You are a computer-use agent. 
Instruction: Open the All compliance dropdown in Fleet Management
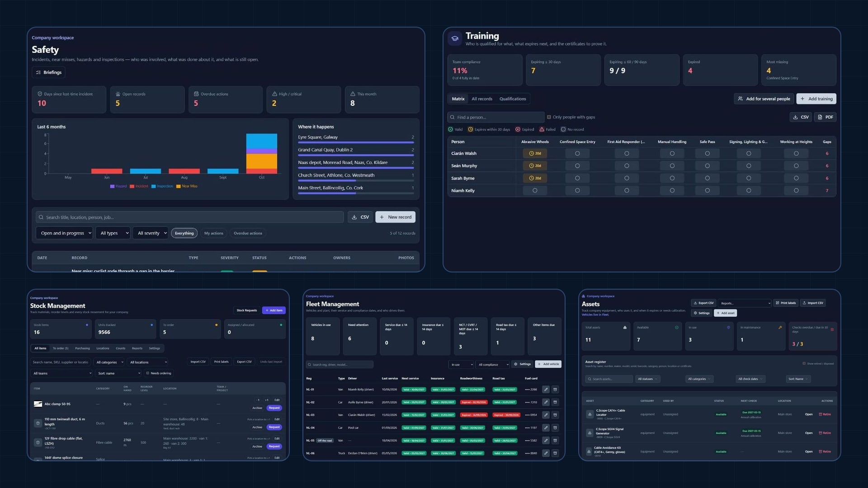tap(493, 365)
